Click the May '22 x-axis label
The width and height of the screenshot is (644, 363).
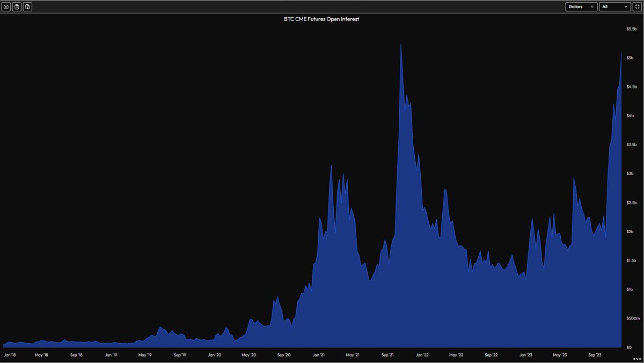456,355
